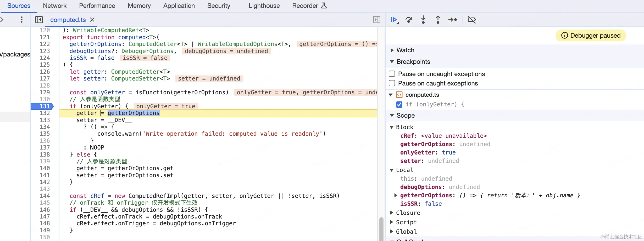Click the this: undefined entry
Viewport: 644px width, 241px height.
[x=426, y=179]
